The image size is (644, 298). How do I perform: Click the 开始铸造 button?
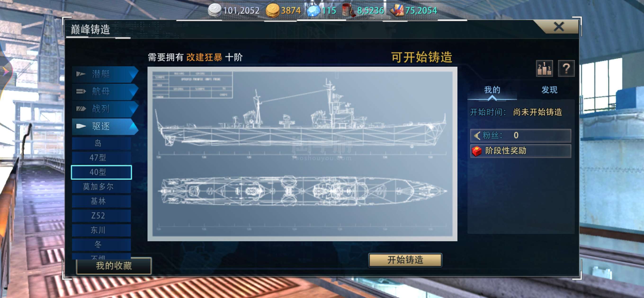[405, 260]
